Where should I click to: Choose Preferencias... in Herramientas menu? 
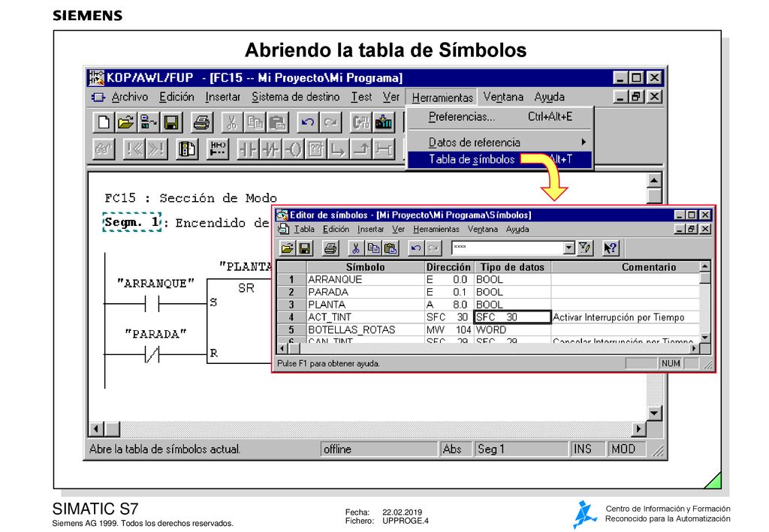[x=499, y=116]
